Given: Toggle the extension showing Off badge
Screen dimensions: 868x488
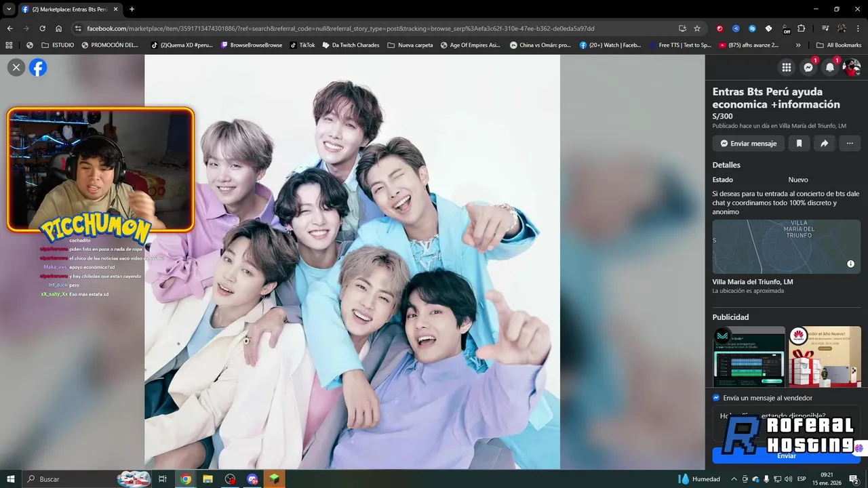Looking at the screenshot, I should [x=785, y=29].
